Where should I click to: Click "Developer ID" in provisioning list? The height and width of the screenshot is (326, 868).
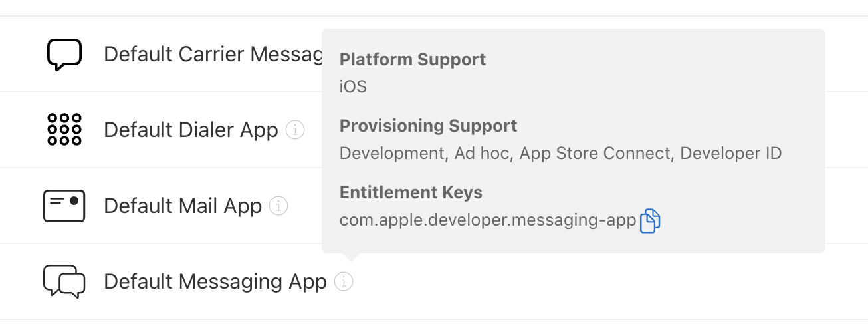click(731, 154)
